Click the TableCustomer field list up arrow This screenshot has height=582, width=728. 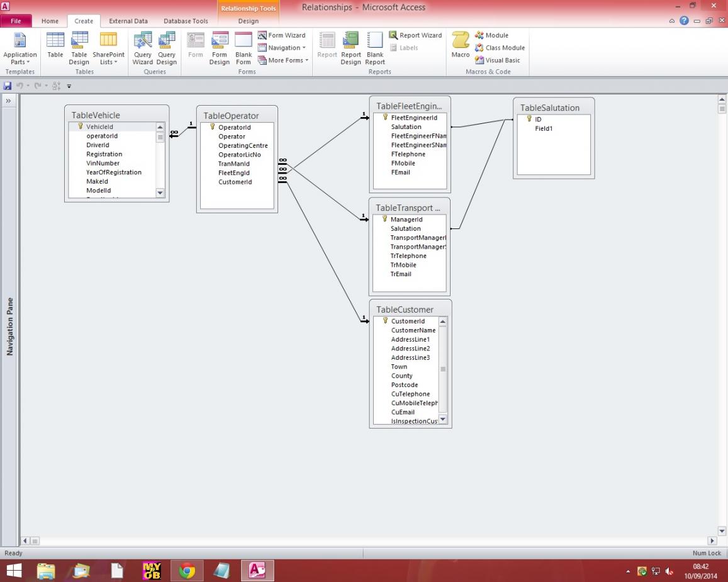[443, 322]
